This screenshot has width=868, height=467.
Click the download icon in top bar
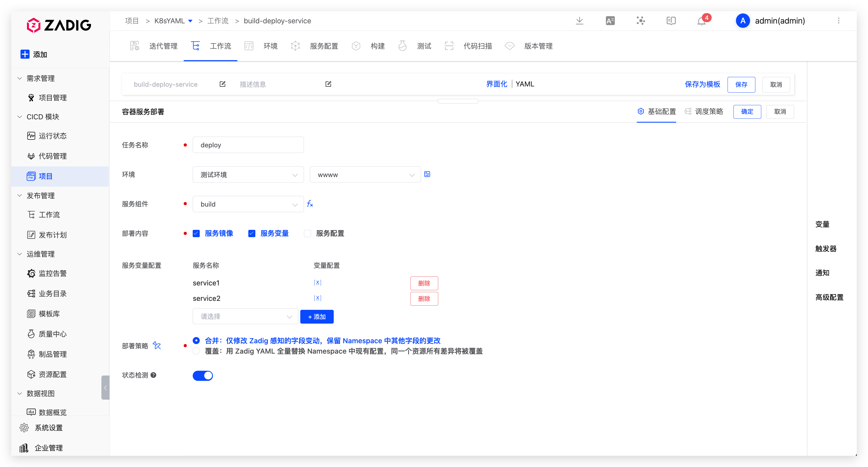click(x=579, y=21)
